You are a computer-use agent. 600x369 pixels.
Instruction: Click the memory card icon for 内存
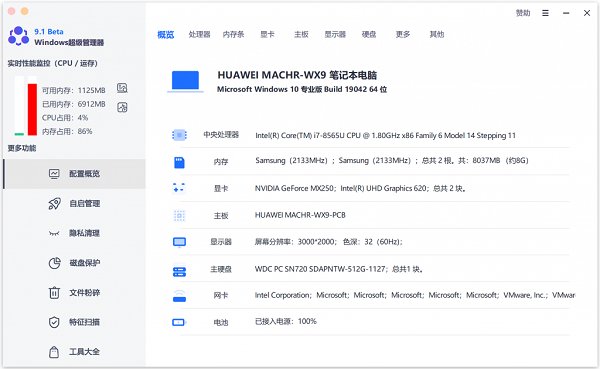(x=179, y=162)
